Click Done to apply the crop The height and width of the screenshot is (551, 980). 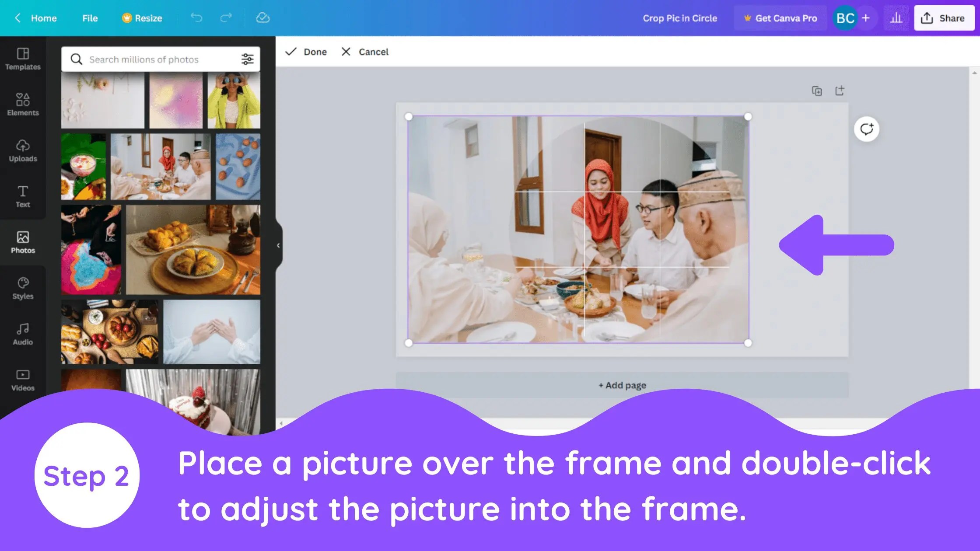306,52
